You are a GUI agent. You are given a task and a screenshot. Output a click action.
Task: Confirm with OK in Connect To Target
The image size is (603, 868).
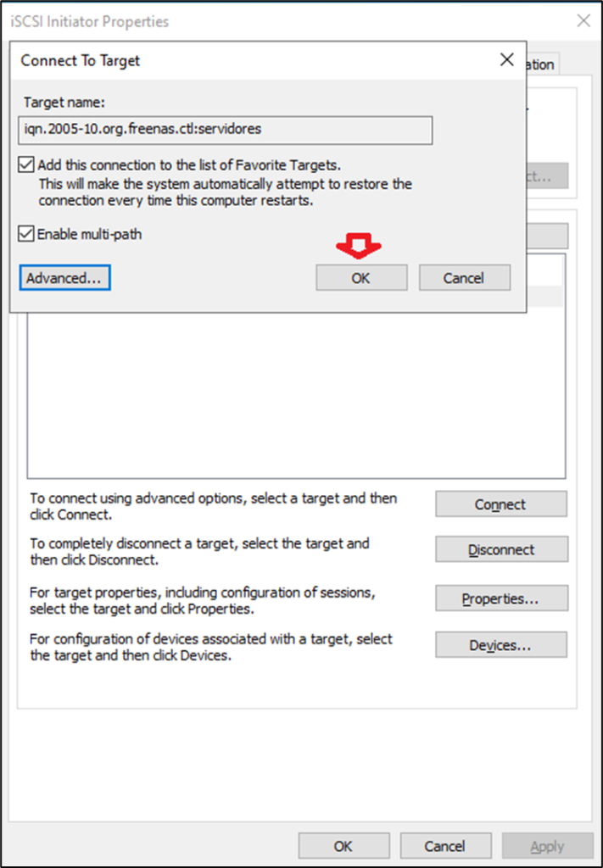(x=361, y=278)
